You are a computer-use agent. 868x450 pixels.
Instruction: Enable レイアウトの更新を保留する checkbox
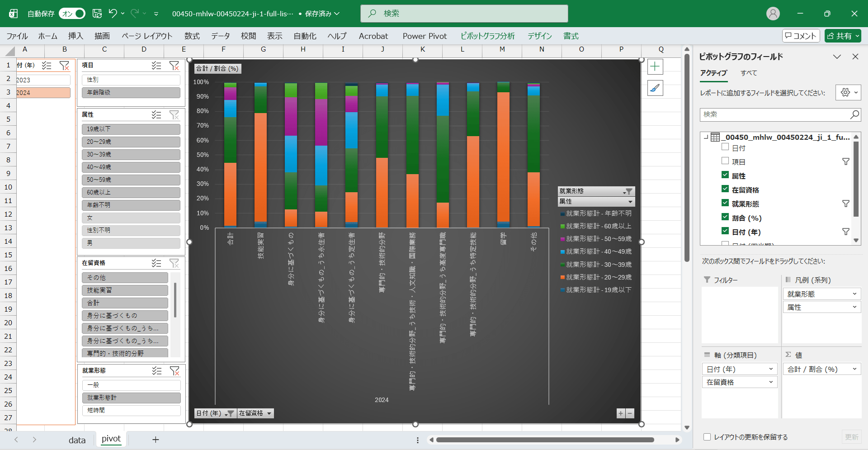point(707,437)
